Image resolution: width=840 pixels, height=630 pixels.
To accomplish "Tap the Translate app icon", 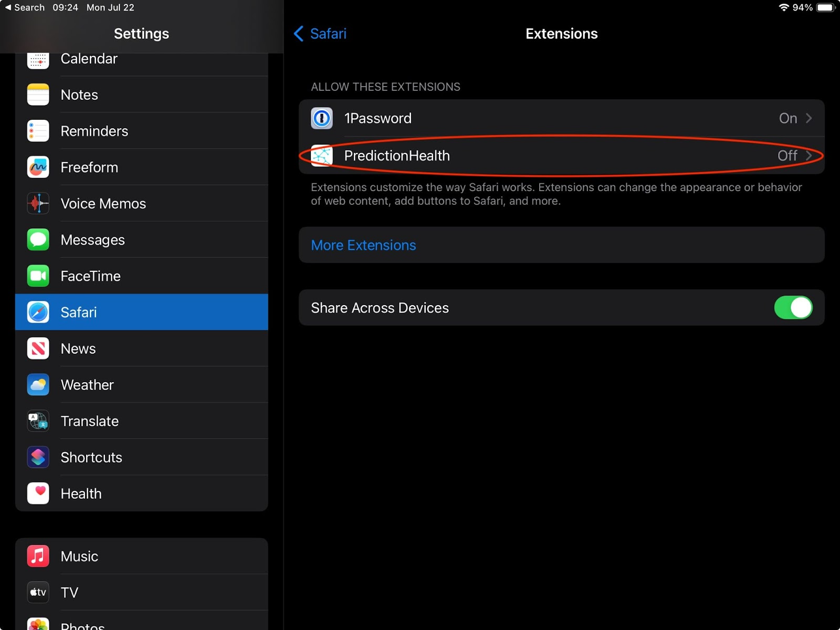I will click(x=38, y=421).
